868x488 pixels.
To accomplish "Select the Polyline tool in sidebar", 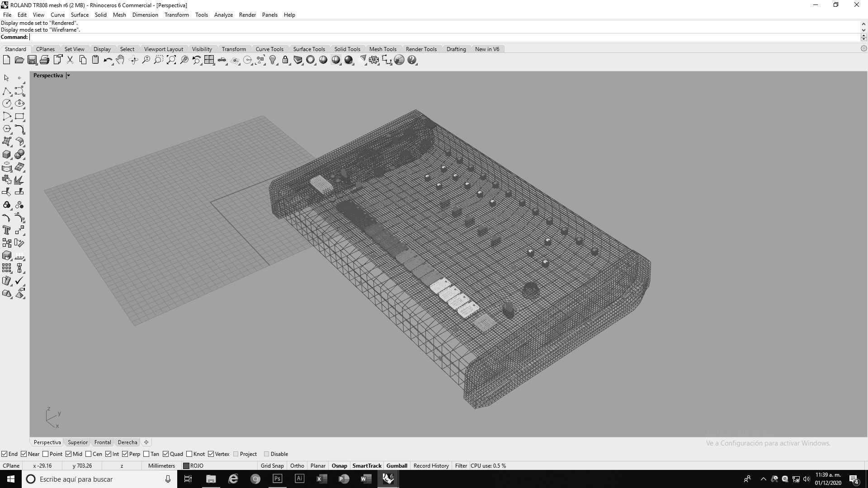I will tap(7, 91).
